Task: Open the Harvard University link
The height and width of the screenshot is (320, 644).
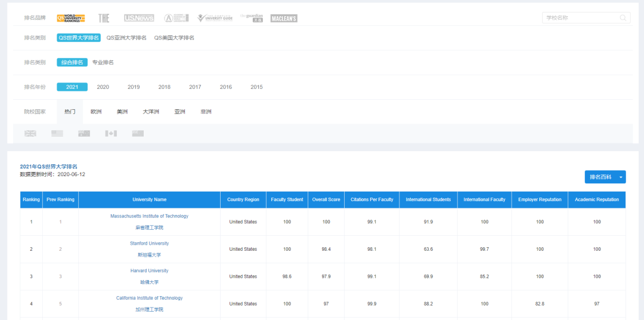Action: 150,270
